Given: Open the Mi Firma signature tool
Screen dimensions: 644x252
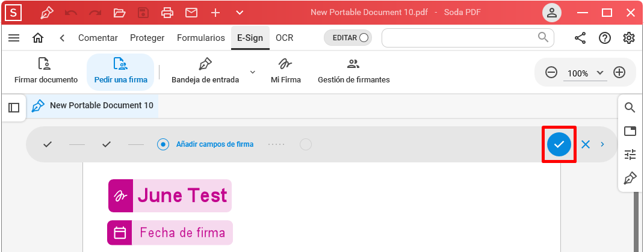Looking at the screenshot, I should pyautogui.click(x=285, y=72).
